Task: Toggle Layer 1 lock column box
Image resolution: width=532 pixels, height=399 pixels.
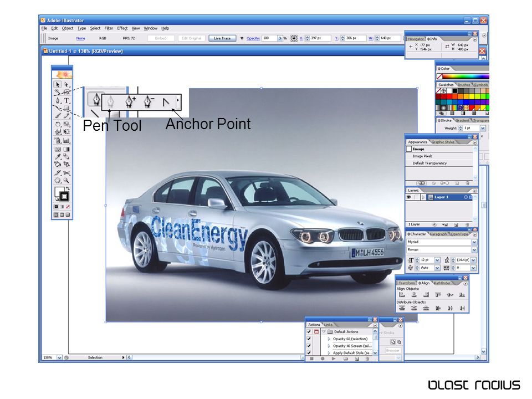Action: (417, 197)
